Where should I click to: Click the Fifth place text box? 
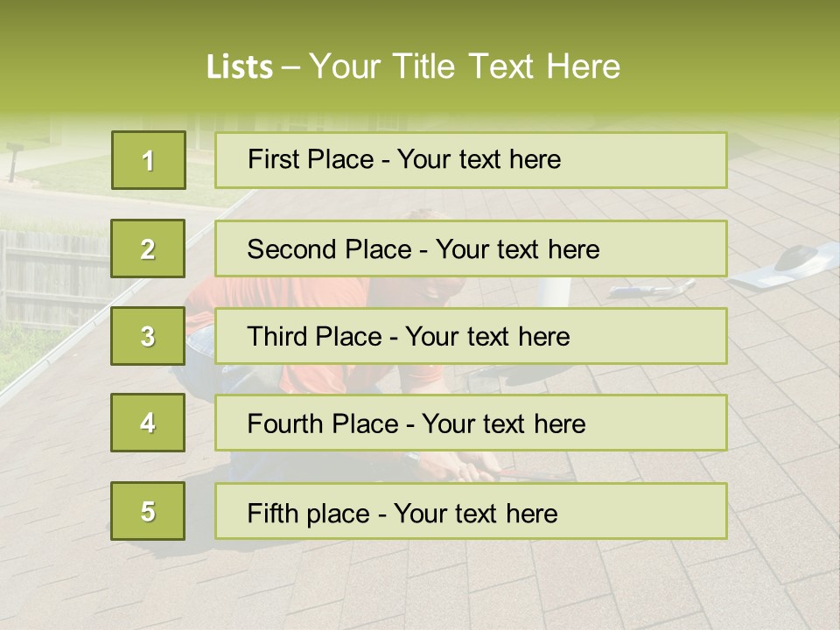coord(471,512)
